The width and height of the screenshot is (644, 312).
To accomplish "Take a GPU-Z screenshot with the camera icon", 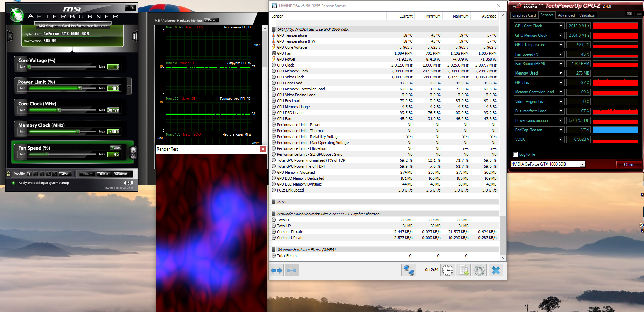I will point(630,13).
